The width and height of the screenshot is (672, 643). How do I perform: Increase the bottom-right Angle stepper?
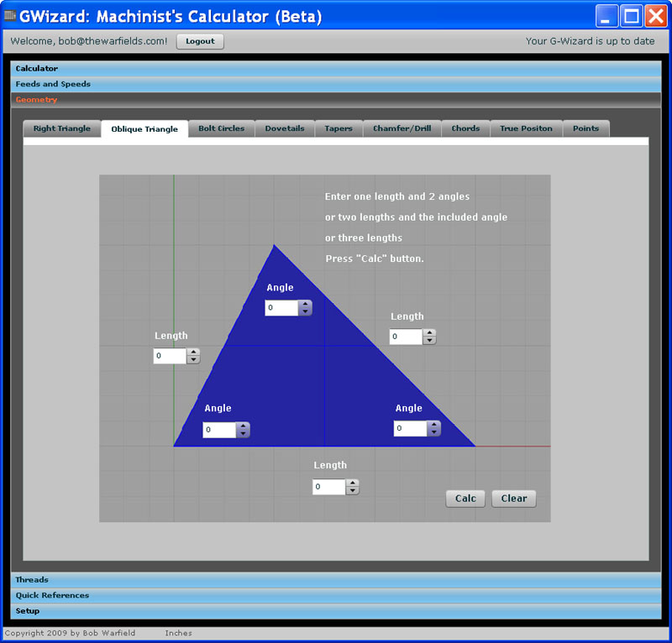coord(433,425)
